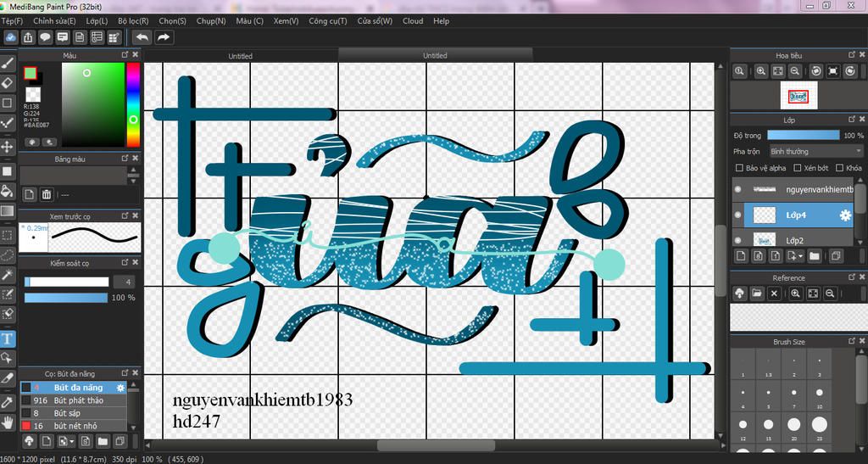Click the export/share icon in toolbar

click(x=28, y=37)
